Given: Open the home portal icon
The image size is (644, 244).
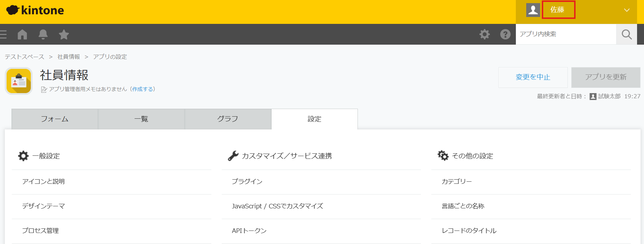Looking at the screenshot, I should click(22, 34).
